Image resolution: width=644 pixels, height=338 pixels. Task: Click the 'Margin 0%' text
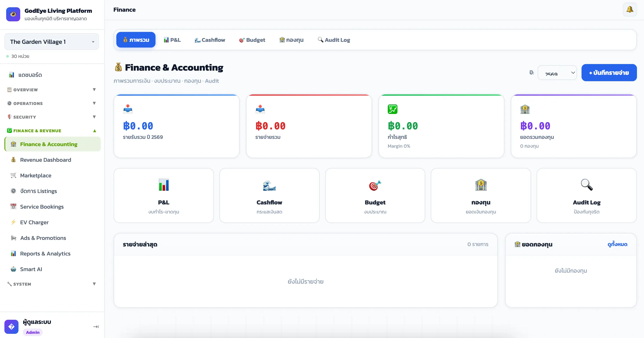point(399,146)
